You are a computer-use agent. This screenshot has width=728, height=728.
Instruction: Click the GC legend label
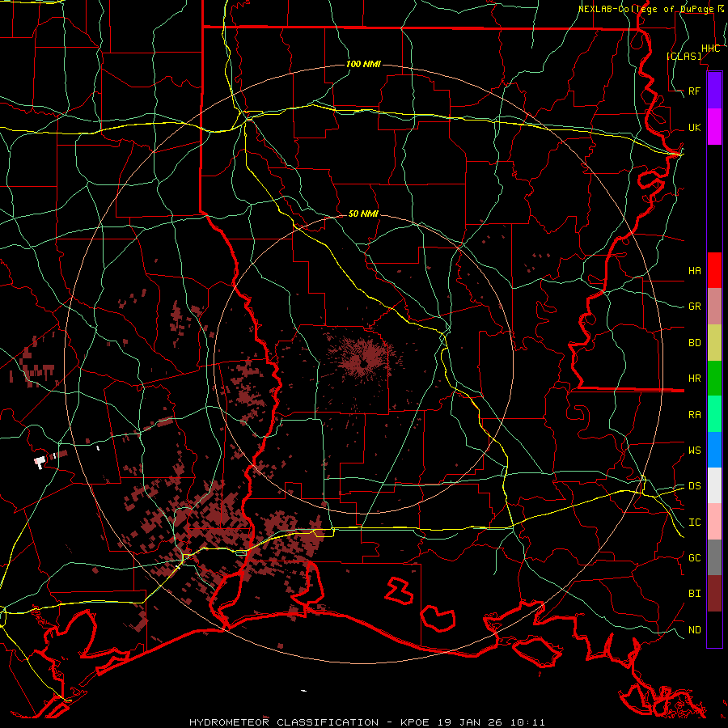click(x=694, y=557)
